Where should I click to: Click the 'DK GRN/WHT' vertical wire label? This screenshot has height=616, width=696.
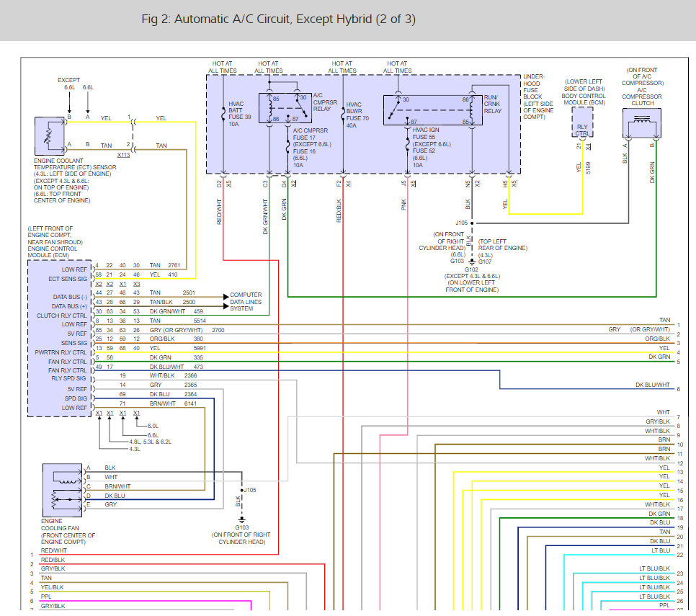pos(265,217)
